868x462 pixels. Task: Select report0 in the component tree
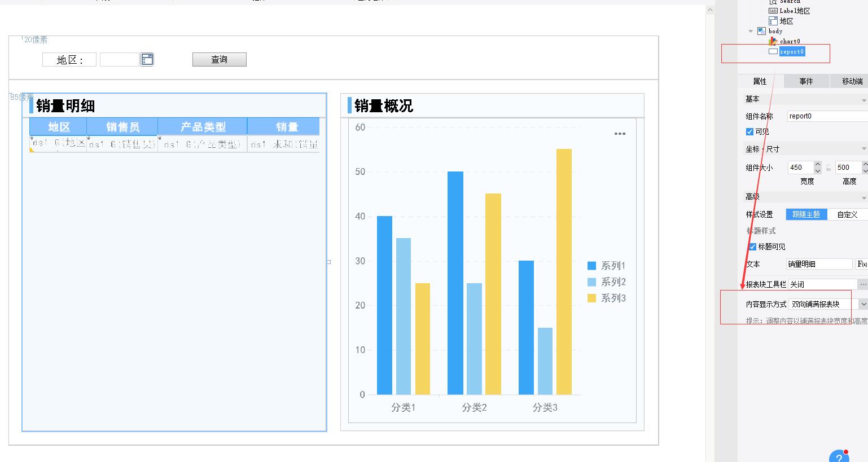click(792, 51)
